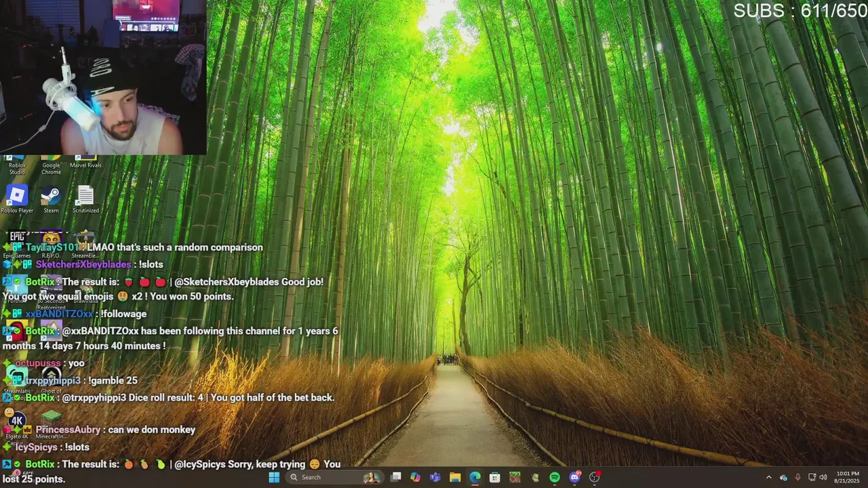This screenshot has width=868, height=488.
Task: Open Roblox Studio desktop shortcut
Action: tap(17, 165)
